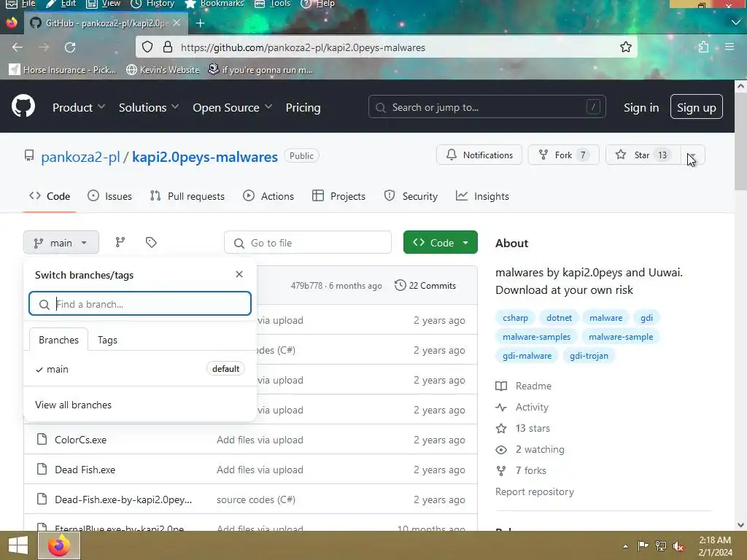Open the 22 Commits link
Image resolution: width=747 pixels, height=560 pixels.
(x=425, y=285)
